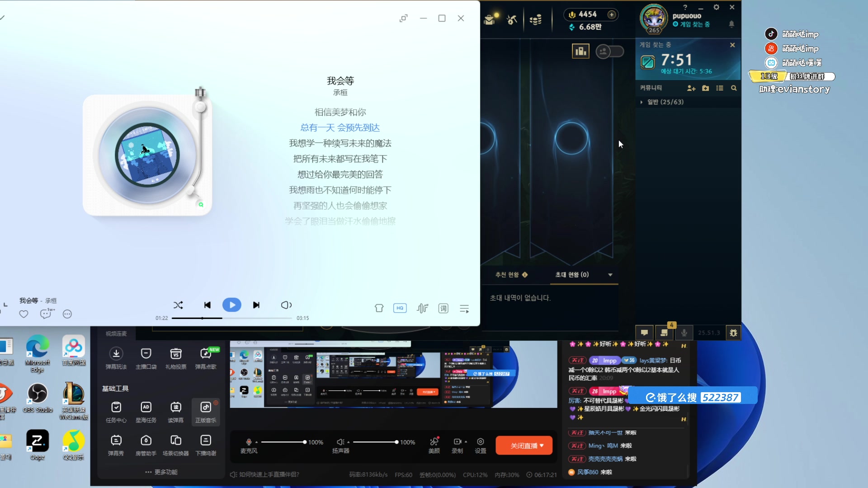Open friends list sort options icon
This screenshot has width=868, height=488.
720,88
